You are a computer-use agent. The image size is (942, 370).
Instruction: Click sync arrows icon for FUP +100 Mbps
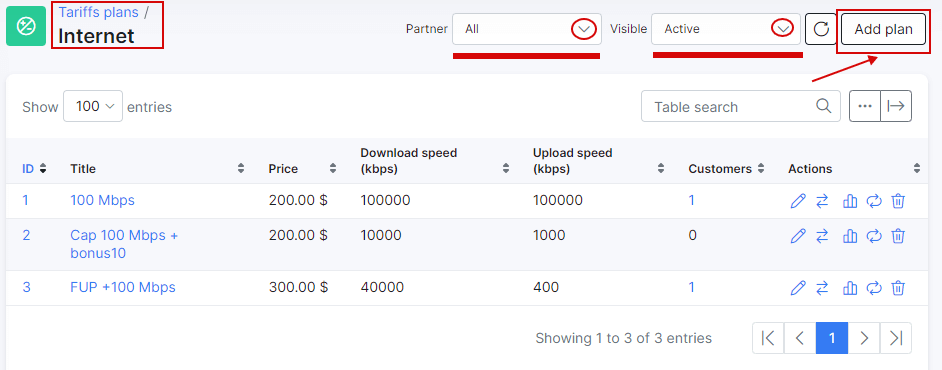point(874,288)
